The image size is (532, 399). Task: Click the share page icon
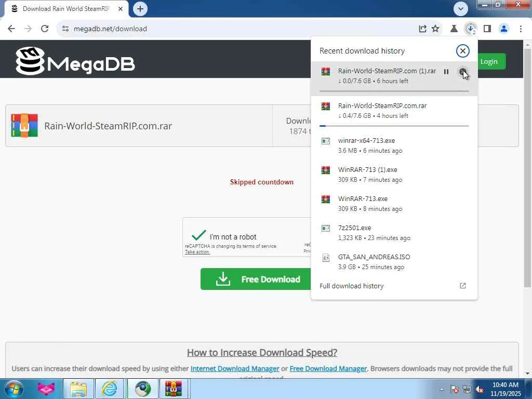click(x=422, y=29)
